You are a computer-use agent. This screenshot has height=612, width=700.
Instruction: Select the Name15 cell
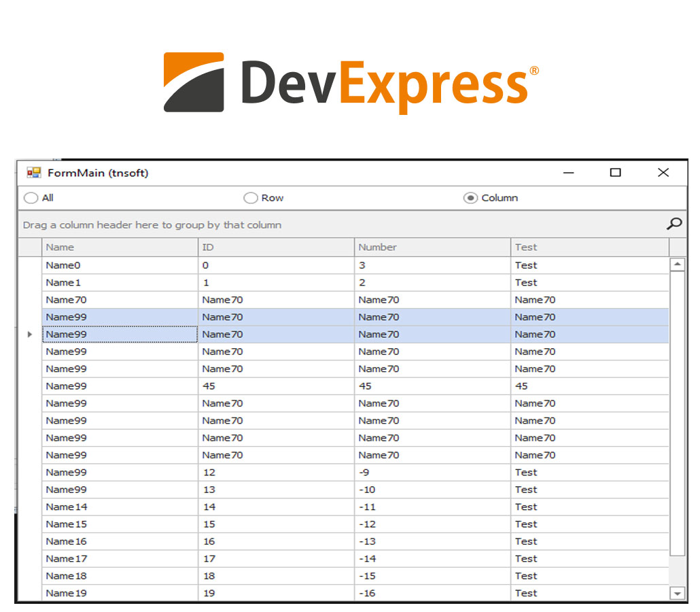tap(120, 524)
